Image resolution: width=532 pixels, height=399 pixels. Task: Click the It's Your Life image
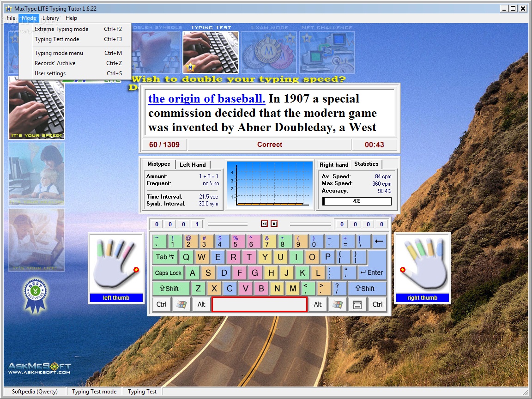[x=36, y=240]
